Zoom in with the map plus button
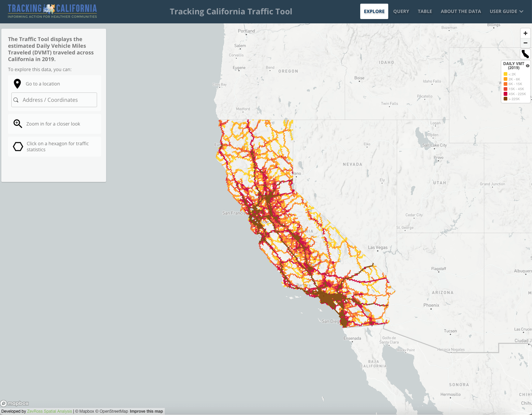This screenshot has height=415, width=532. 525,33
